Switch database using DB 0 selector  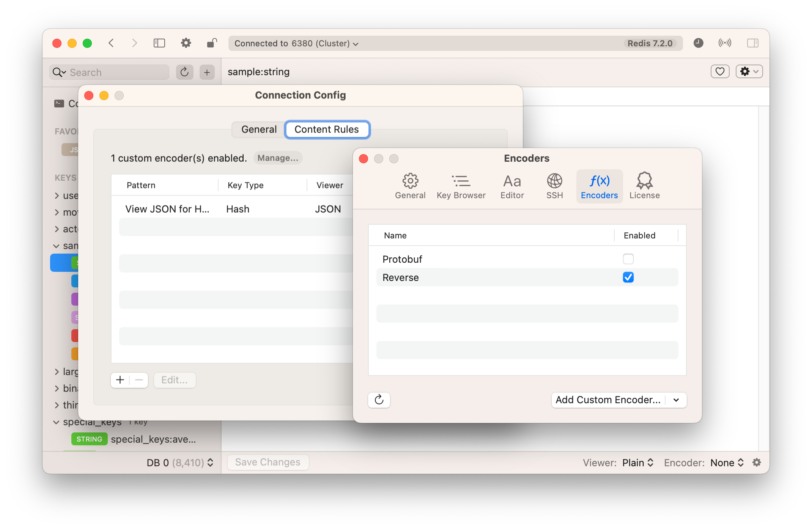pos(180,463)
